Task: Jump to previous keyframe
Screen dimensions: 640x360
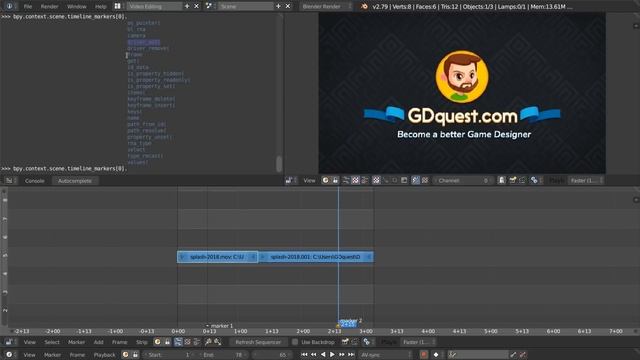Action: coord(313,355)
